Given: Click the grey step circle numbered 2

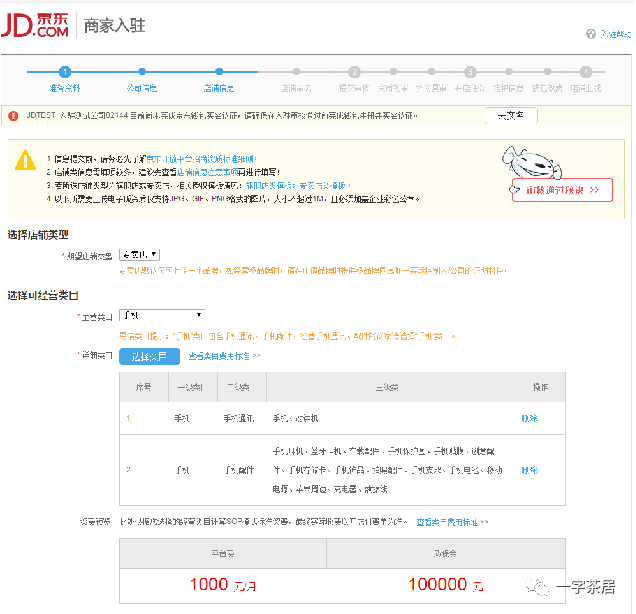Looking at the screenshot, I should tap(355, 72).
